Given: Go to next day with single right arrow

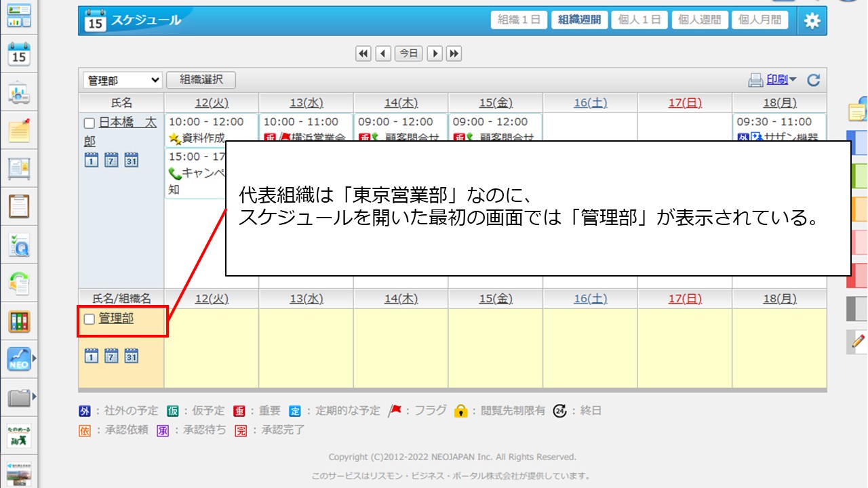Looking at the screenshot, I should coord(434,54).
